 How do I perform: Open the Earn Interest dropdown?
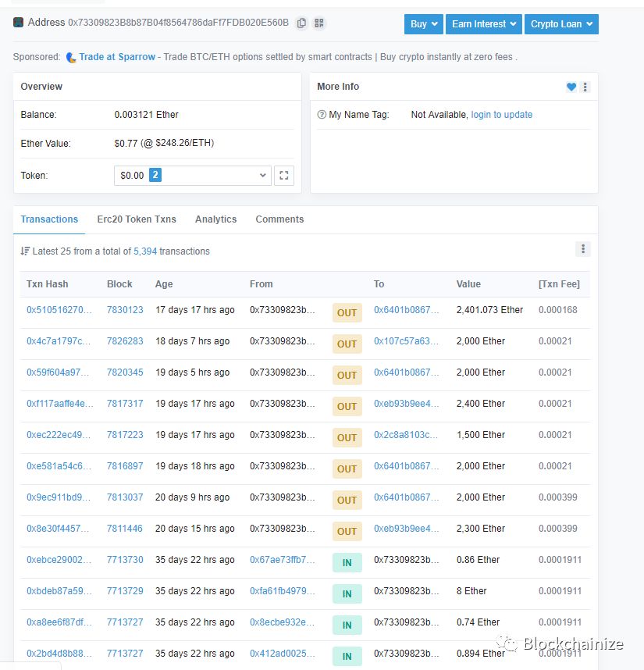[483, 24]
